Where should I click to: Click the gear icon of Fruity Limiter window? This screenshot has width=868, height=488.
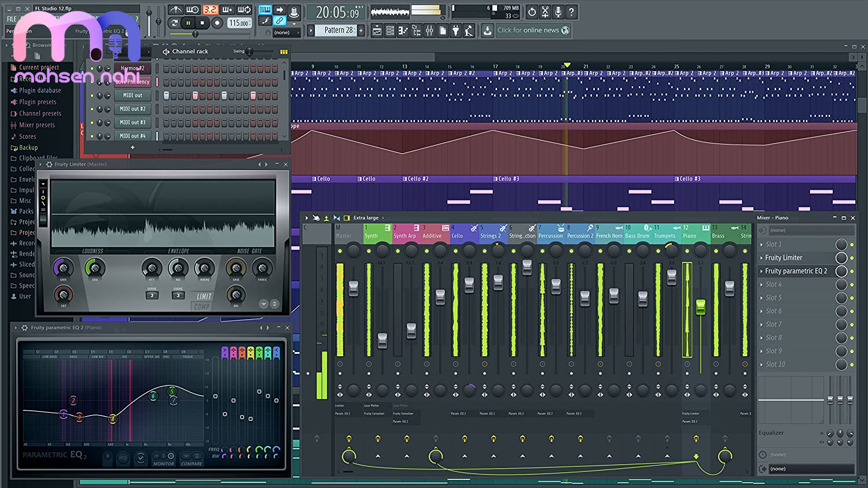point(49,164)
